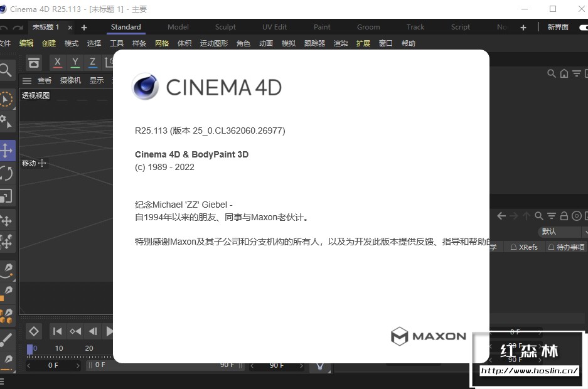
Task: Jump to the start of the timeline
Action: (x=57, y=331)
